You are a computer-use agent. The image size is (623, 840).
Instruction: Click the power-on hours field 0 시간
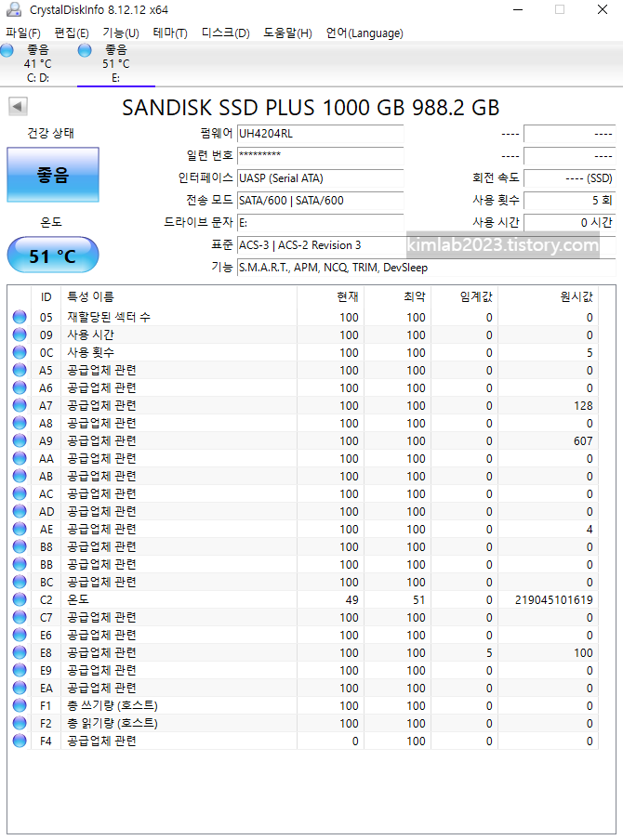pyautogui.click(x=569, y=222)
